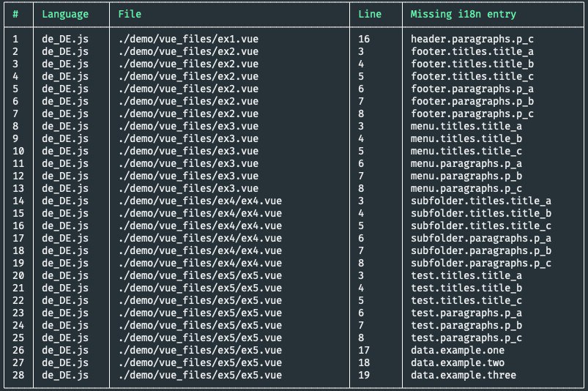This screenshot has width=588, height=391.
Task: Click line number 16 in row 1
Action: click(364, 39)
